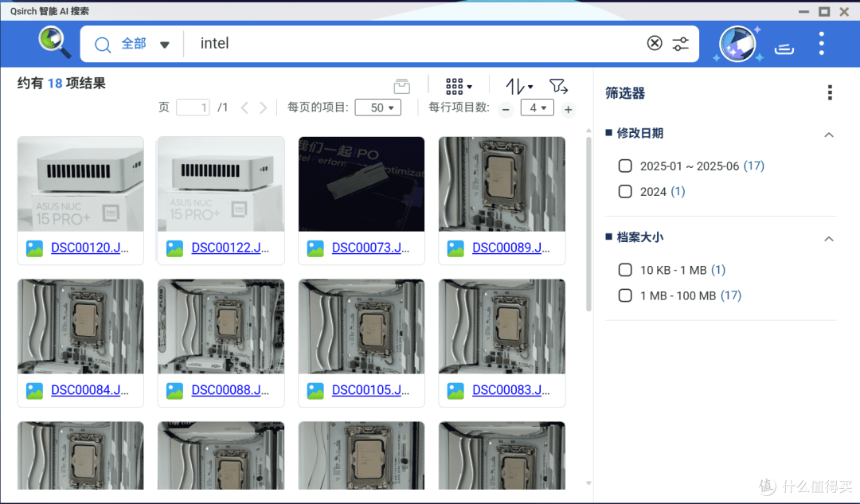This screenshot has width=860, height=504.
Task: Click image file icon beside DSC00088
Action: tap(175, 391)
